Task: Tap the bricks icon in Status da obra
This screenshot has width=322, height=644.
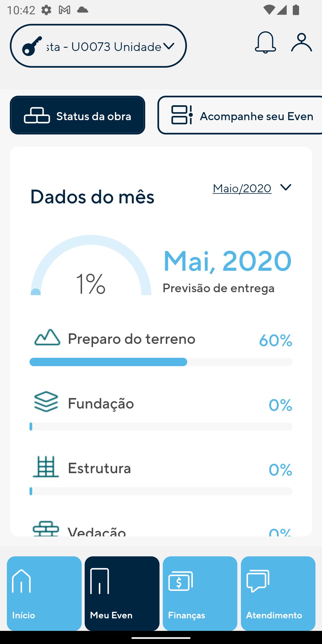Action: 37,115
